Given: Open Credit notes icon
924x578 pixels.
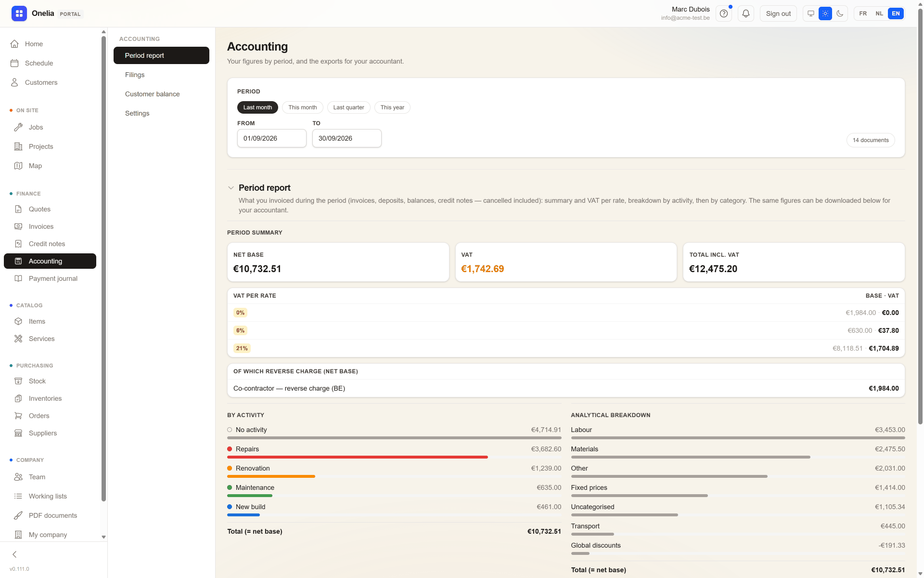Looking at the screenshot, I should click(x=18, y=244).
